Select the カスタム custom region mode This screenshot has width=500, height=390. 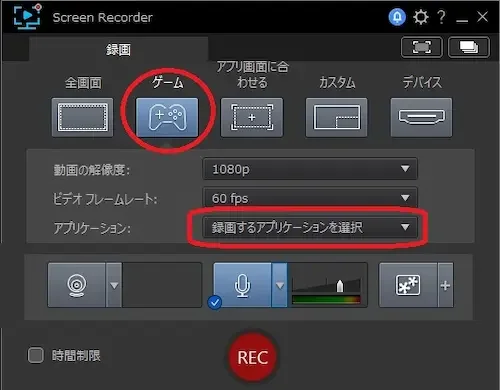tap(337, 117)
